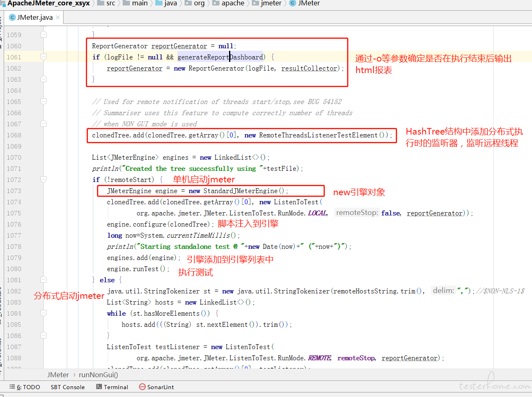Image resolution: width=532 pixels, height=397 pixels.
Task: Collapse the while loop at line 1084
Action: click(43, 313)
